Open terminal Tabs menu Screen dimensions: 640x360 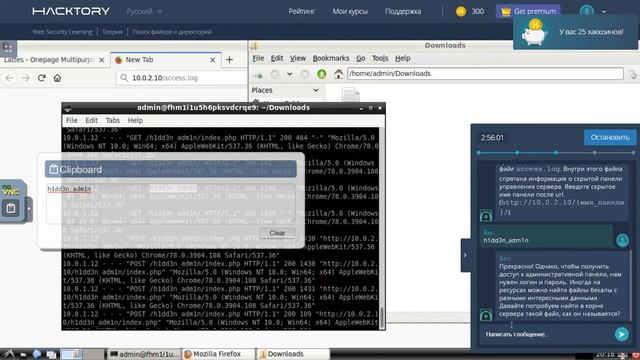point(113,120)
